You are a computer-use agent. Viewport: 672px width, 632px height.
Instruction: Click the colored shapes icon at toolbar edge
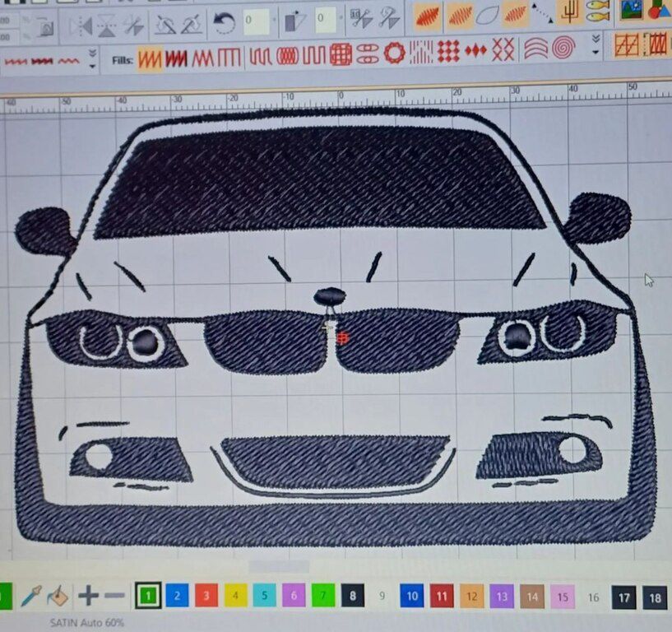(x=661, y=9)
